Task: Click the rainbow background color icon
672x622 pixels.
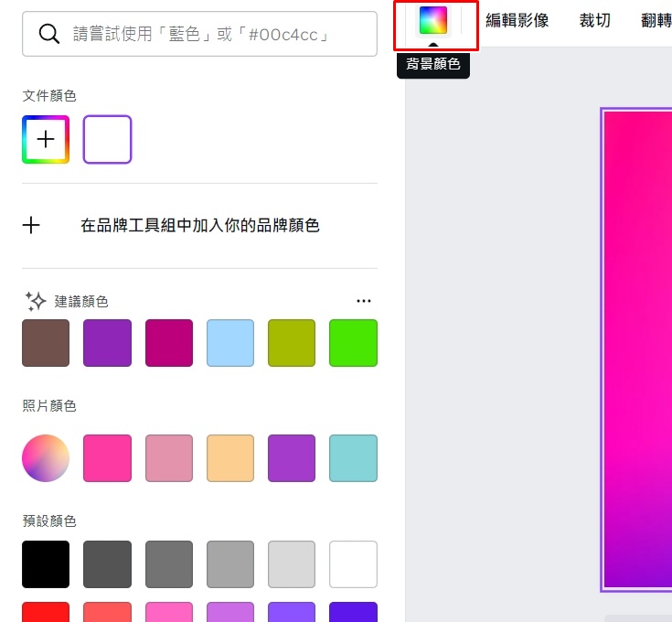Action: tap(432, 20)
